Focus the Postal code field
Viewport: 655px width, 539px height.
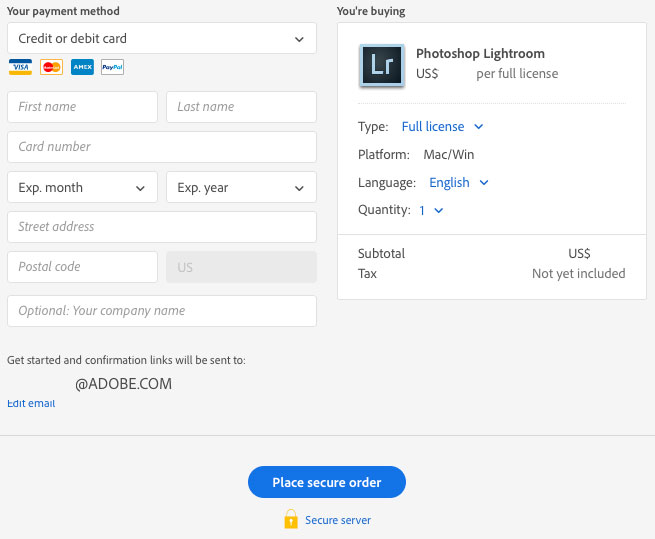82,267
